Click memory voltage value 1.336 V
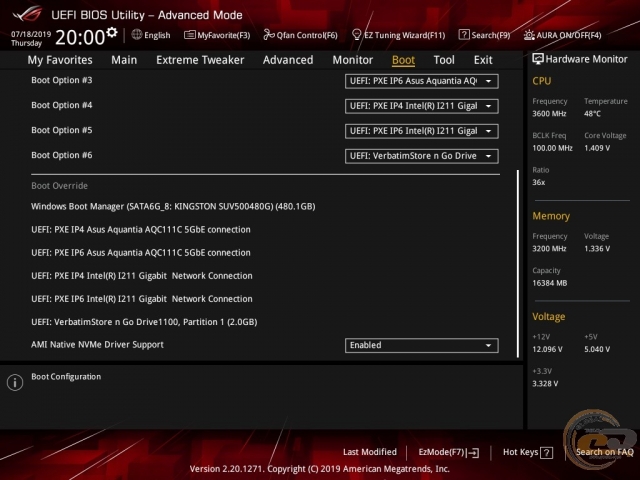Screen dimensions: 640x480 point(597,249)
